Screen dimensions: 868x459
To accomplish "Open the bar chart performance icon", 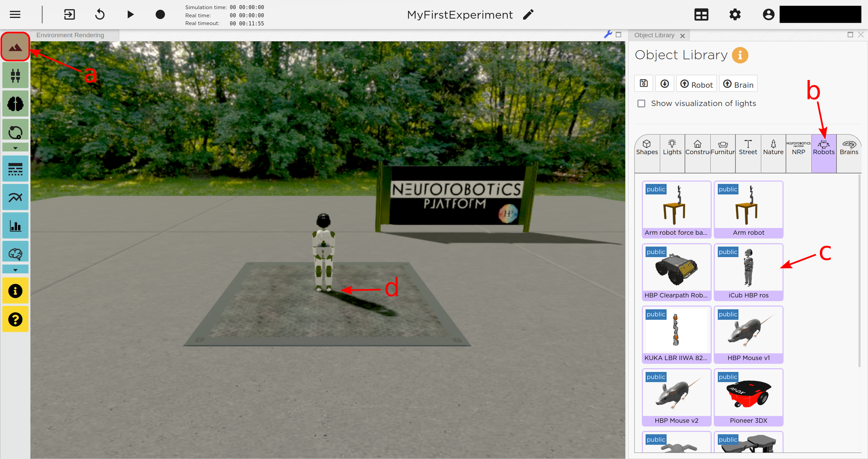I will [x=15, y=226].
